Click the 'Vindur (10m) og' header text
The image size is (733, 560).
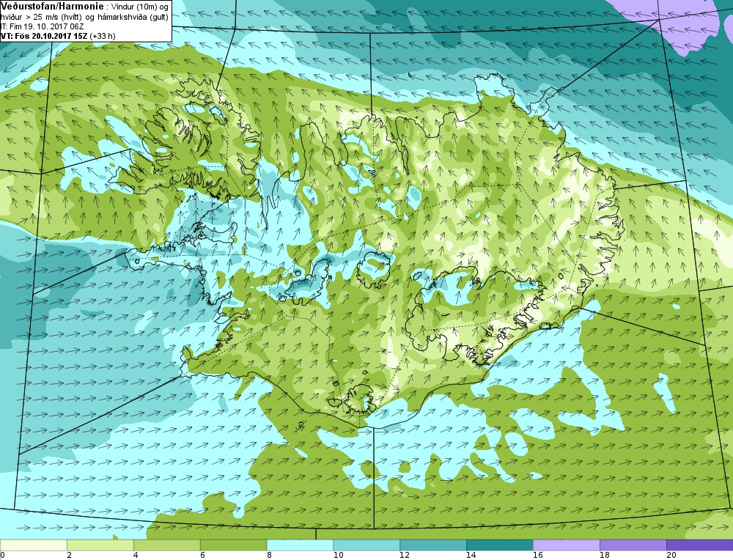[139, 7]
